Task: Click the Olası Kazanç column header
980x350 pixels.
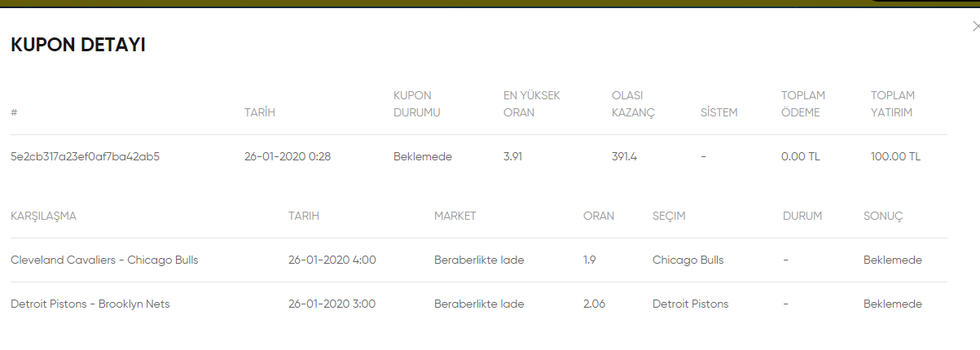Action: pyautogui.click(x=634, y=104)
